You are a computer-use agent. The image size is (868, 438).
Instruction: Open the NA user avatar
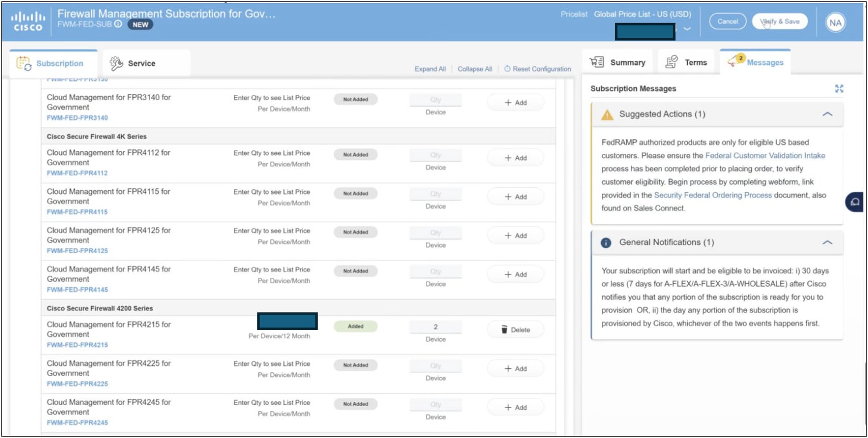(x=835, y=23)
